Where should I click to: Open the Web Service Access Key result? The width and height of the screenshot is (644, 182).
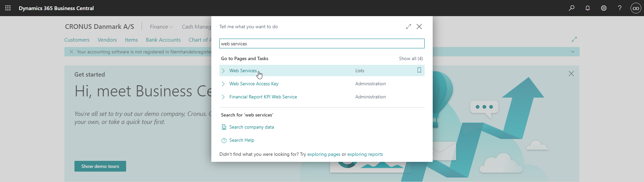(x=254, y=84)
